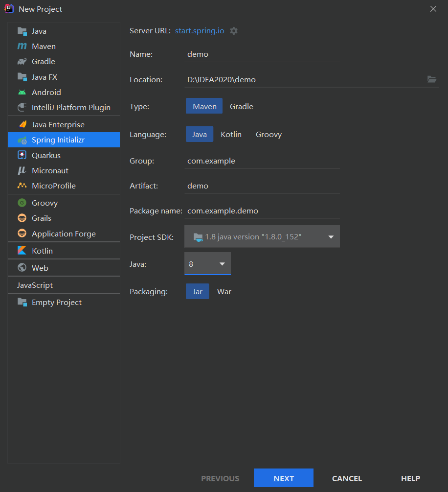Click the Maven 'm' icon

[x=22, y=46]
